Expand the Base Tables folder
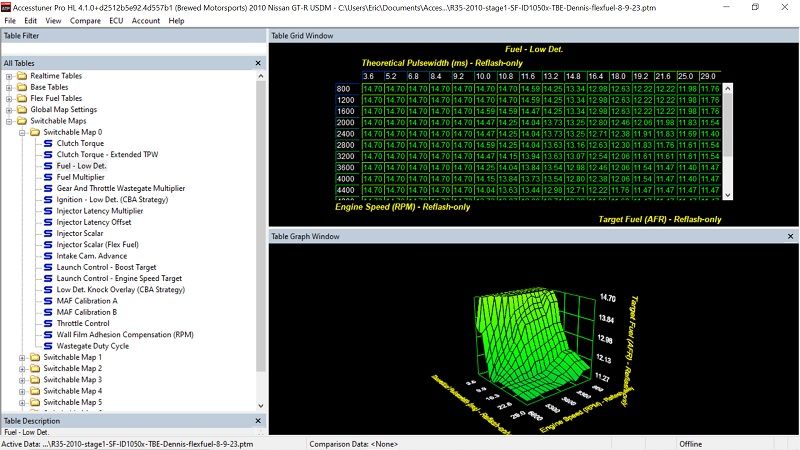Image resolution: width=800 pixels, height=450 pixels. [9, 87]
